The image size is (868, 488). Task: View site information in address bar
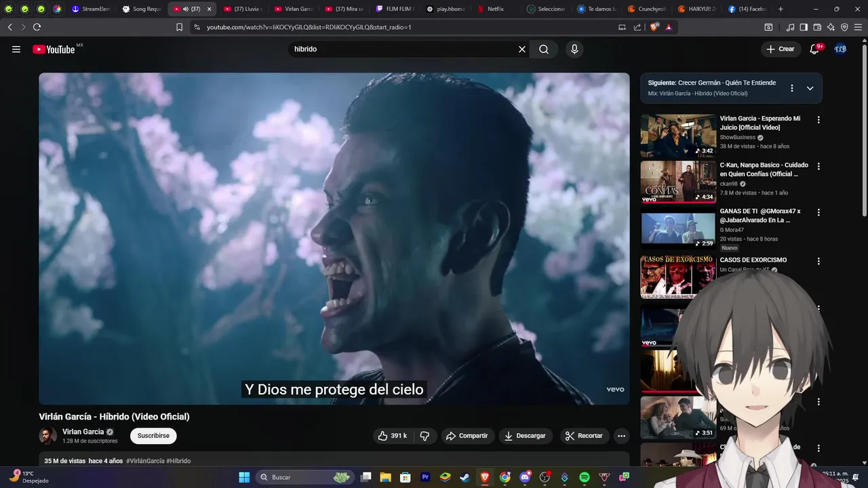pyautogui.click(x=197, y=27)
